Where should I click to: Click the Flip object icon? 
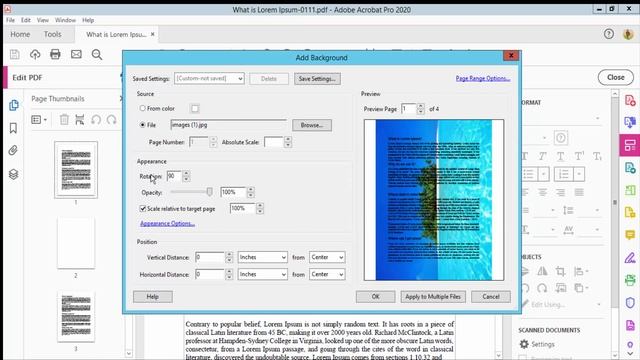542,271
